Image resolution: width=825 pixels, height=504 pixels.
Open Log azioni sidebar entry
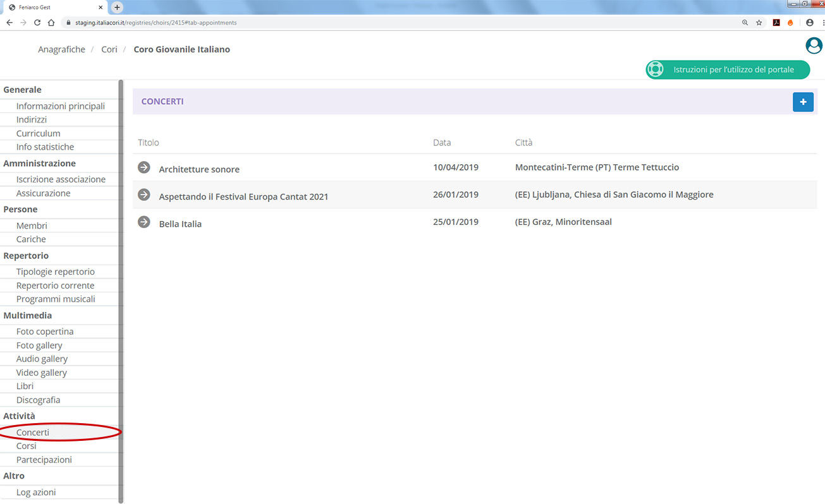click(36, 493)
